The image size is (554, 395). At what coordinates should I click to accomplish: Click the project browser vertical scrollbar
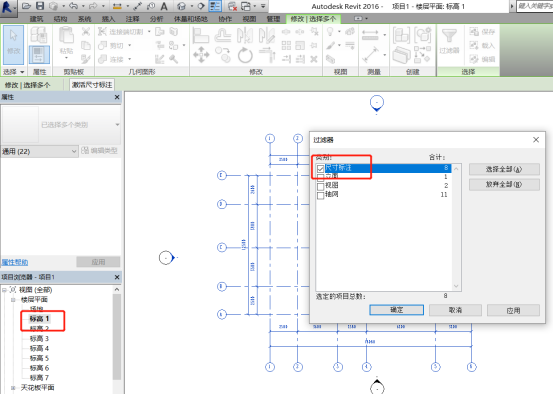(117, 336)
